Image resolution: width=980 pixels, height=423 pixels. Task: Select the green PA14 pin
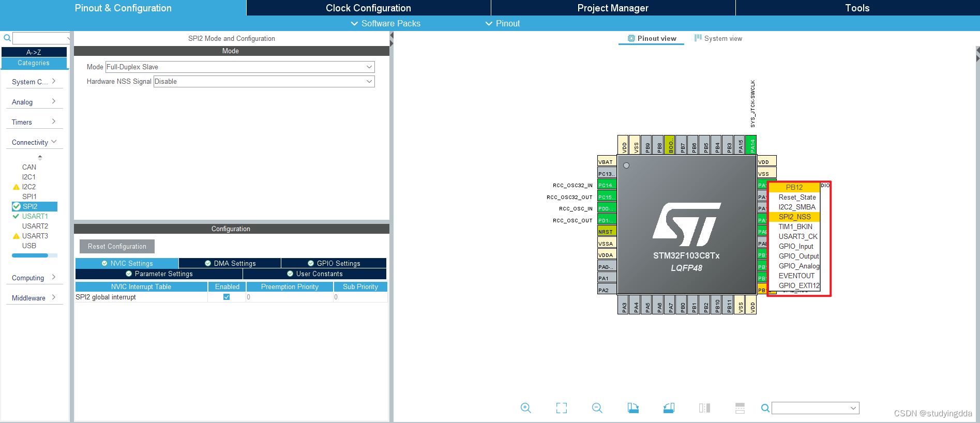pyautogui.click(x=751, y=144)
